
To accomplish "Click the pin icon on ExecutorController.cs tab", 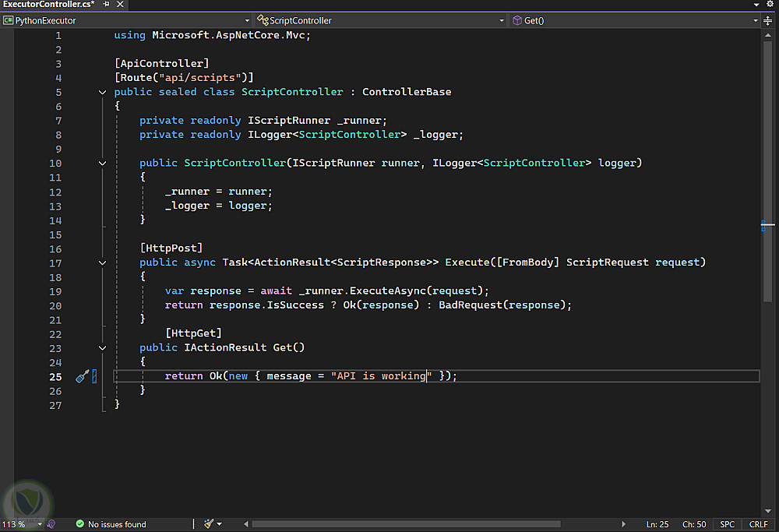I will (x=106, y=5).
